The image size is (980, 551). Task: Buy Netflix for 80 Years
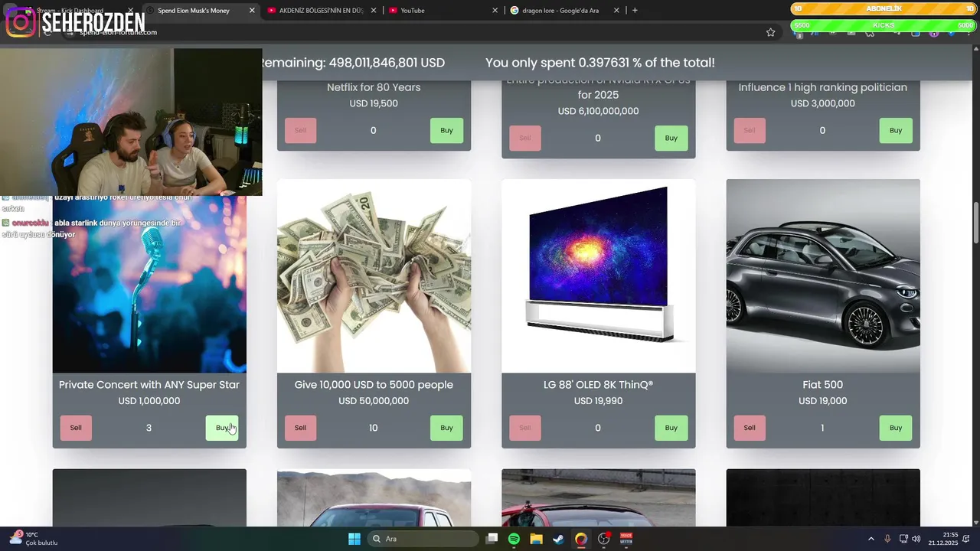point(446,130)
